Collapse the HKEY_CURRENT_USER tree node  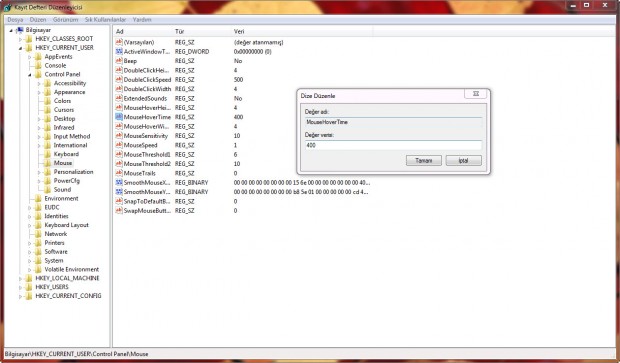20,48
